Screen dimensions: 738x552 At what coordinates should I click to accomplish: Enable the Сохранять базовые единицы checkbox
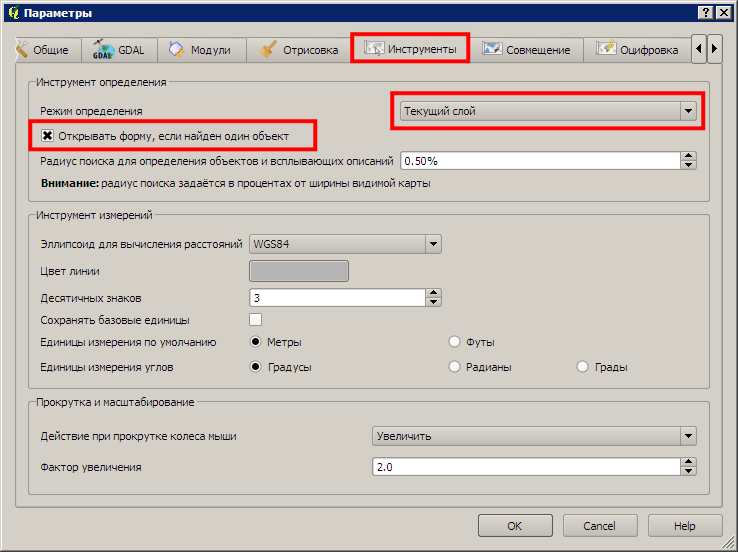click(x=256, y=320)
